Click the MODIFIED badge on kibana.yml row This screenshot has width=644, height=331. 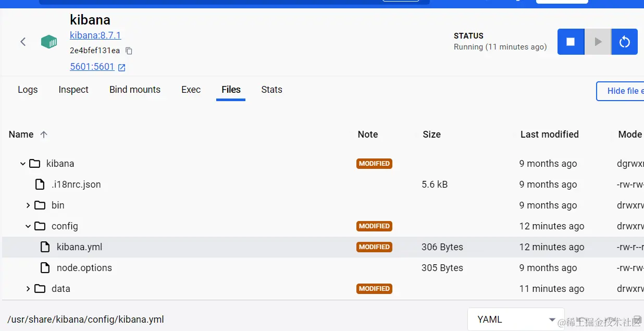(x=374, y=247)
